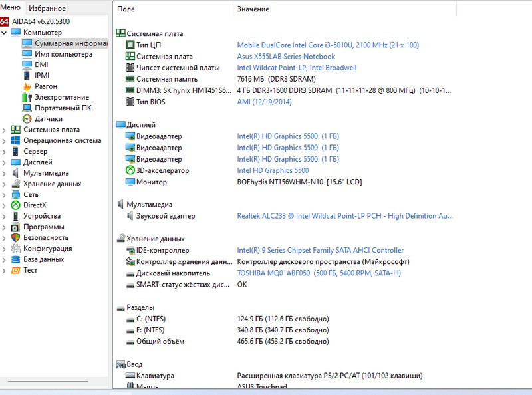Click the 3D-акселератор Xbox icon in list
The width and height of the screenshot is (532, 395).
[130, 170]
